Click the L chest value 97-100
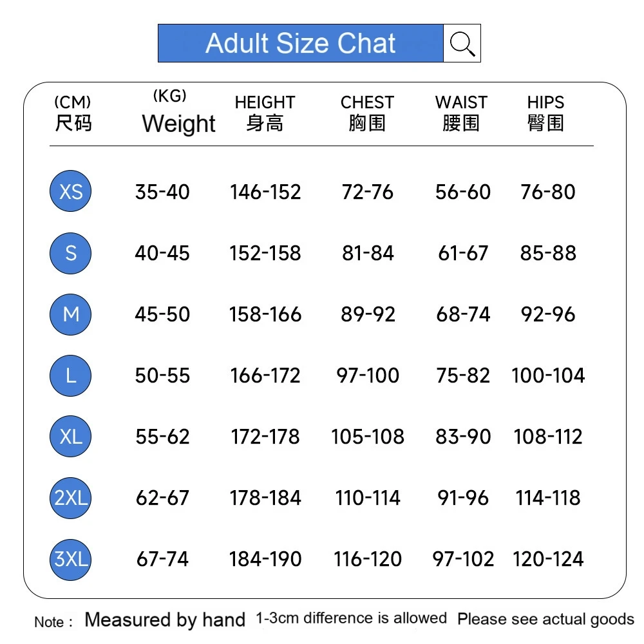644x644 pixels. coord(368,375)
